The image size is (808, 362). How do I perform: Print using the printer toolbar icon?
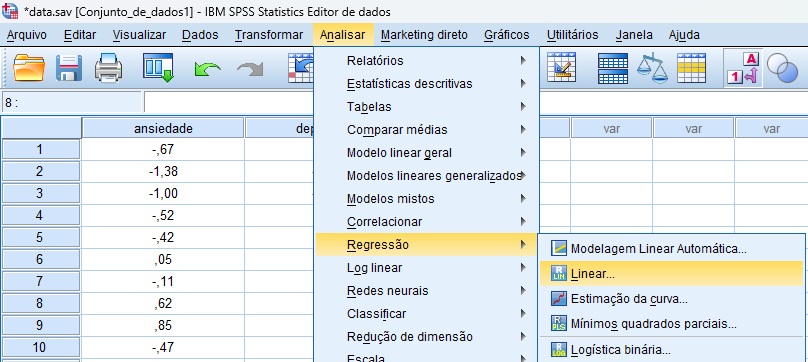tap(108, 68)
